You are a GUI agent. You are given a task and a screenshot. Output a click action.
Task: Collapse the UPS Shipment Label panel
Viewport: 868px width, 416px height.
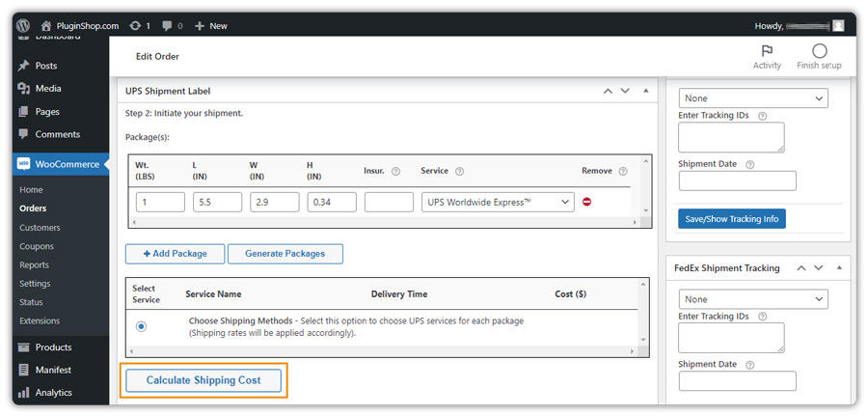[x=645, y=91]
